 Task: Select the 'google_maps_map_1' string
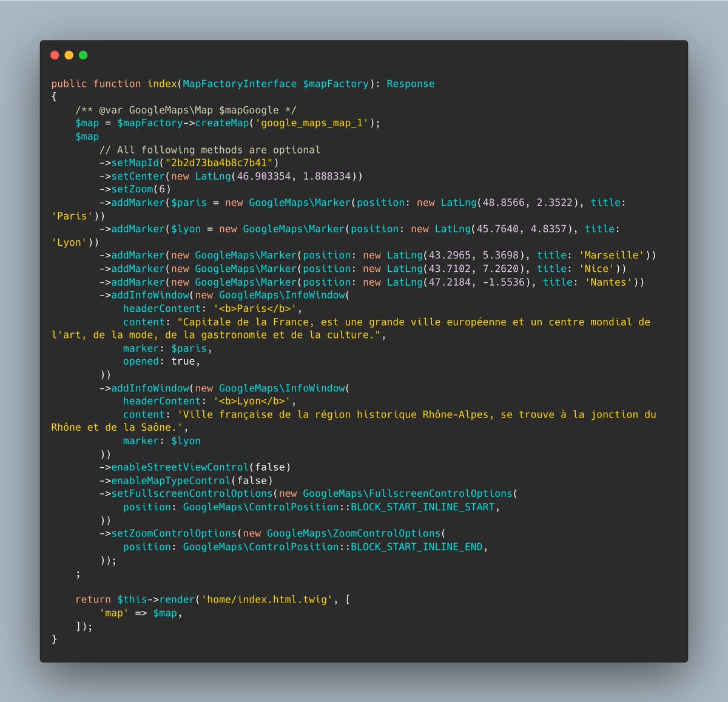tap(312, 123)
